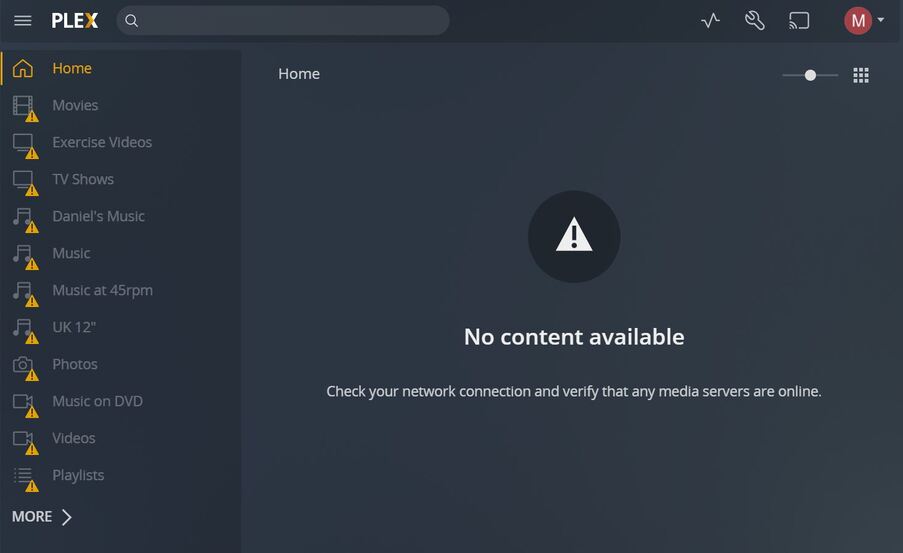Open the Photos library camera icon
Screen dimensions: 903x553
pyautogui.click(x=23, y=365)
